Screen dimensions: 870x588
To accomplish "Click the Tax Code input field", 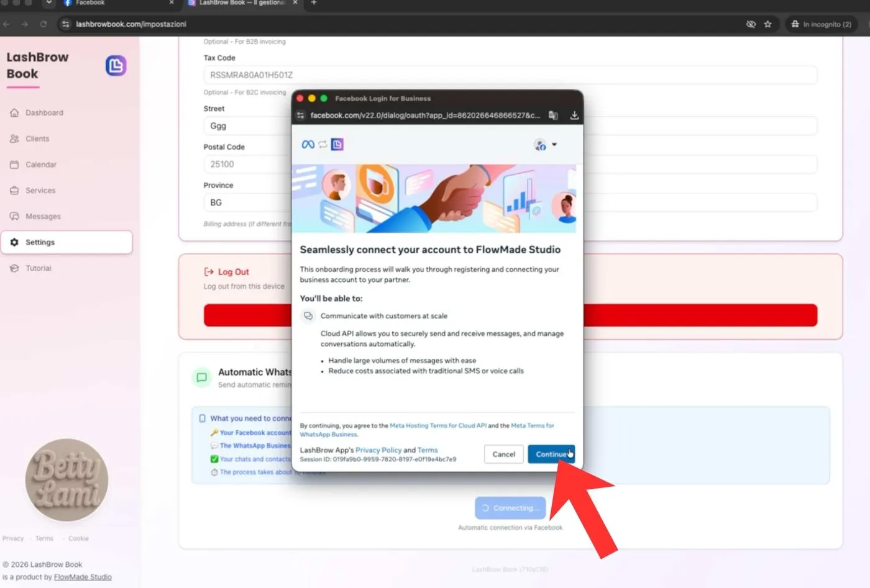I will 510,75.
